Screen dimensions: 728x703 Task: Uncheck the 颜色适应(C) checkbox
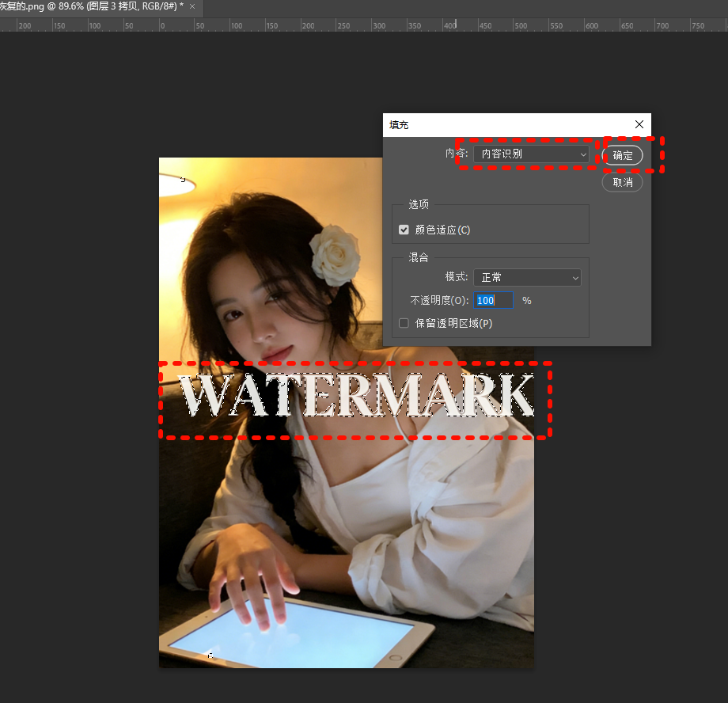[404, 230]
